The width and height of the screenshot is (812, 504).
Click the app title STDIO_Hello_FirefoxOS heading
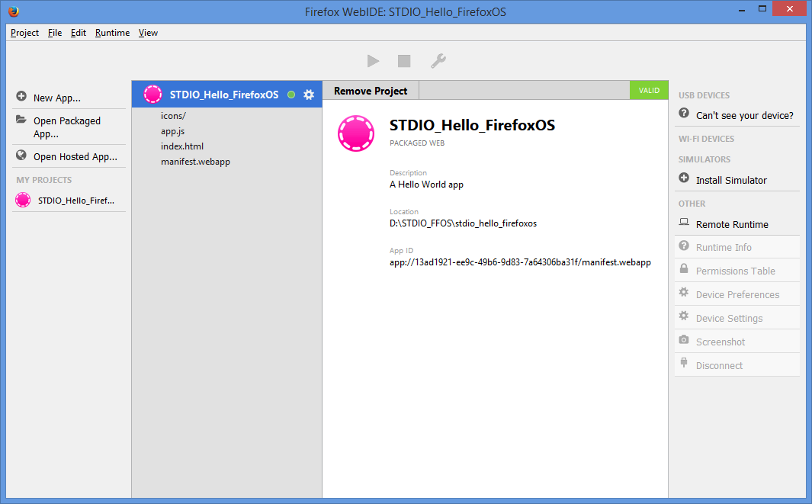click(472, 125)
